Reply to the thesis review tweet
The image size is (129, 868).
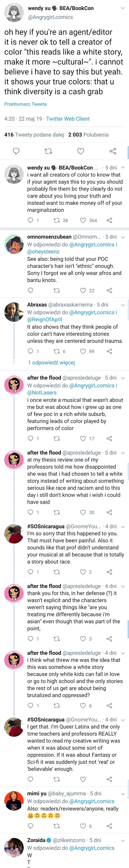click(x=31, y=512)
